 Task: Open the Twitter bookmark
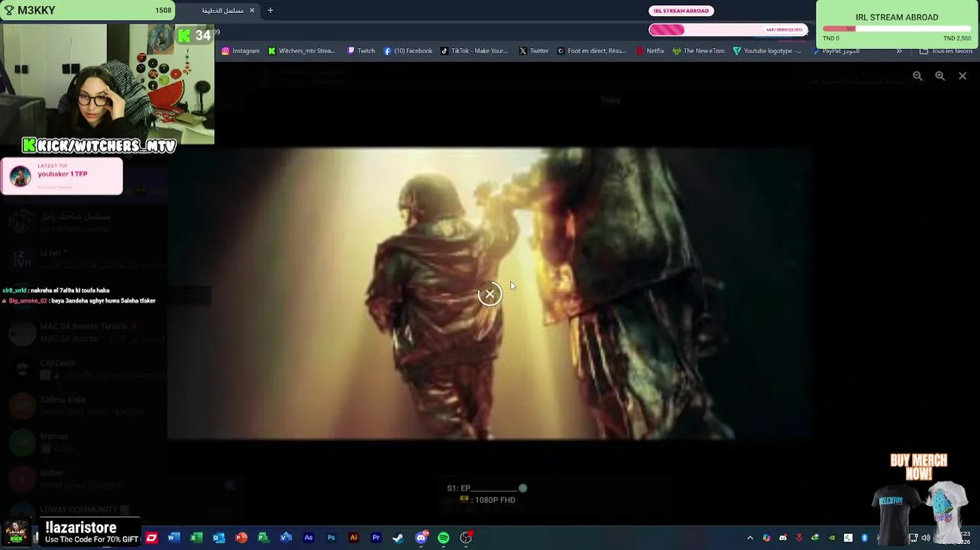(534, 51)
